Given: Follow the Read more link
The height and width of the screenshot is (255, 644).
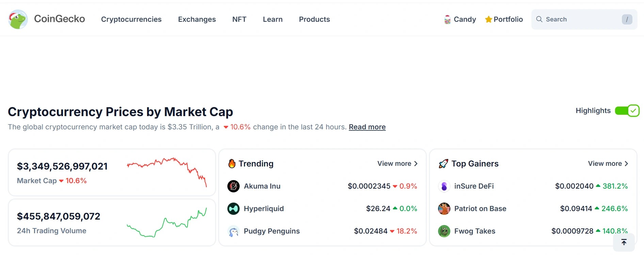Looking at the screenshot, I should point(367,127).
